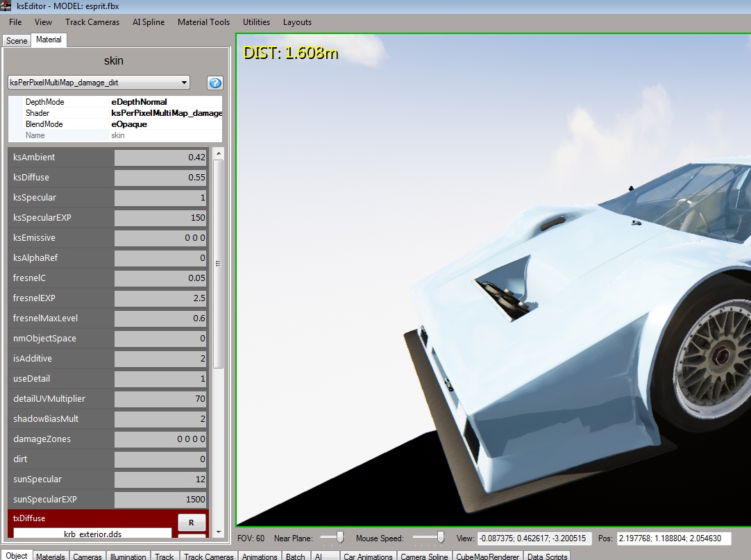Click the fresnelMaxLevel value field
The height and width of the screenshot is (560, 751).
(160, 318)
